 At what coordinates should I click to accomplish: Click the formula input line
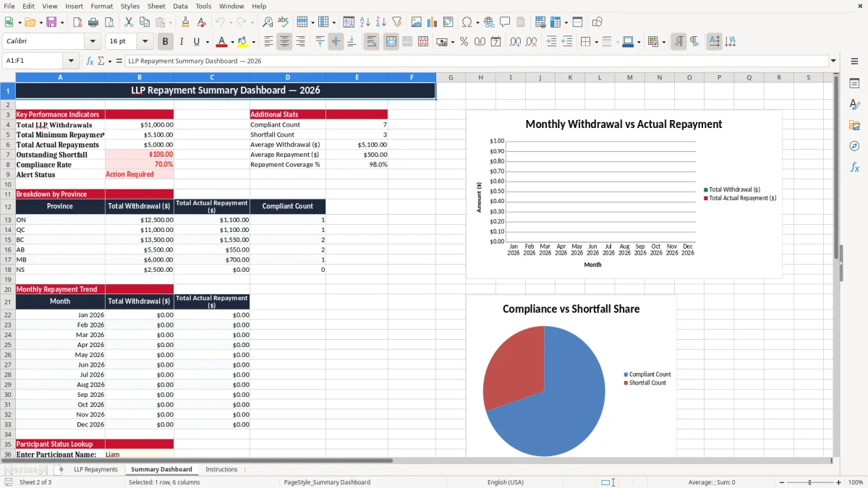coord(476,61)
